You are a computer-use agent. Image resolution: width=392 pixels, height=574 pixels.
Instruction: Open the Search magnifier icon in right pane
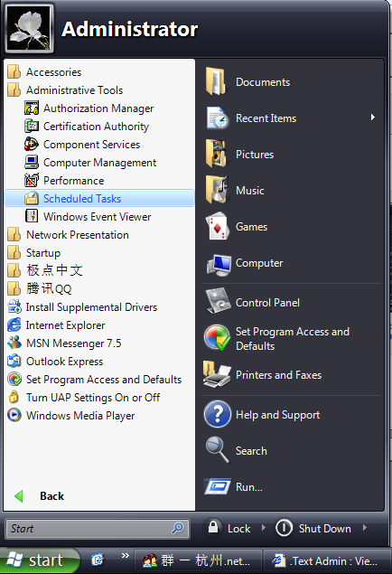tap(217, 449)
